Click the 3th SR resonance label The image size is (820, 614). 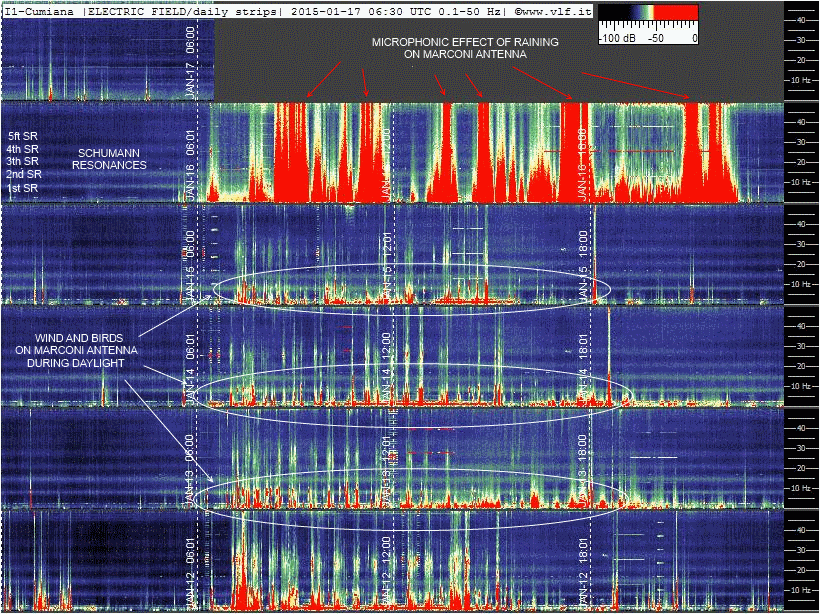tap(23, 161)
